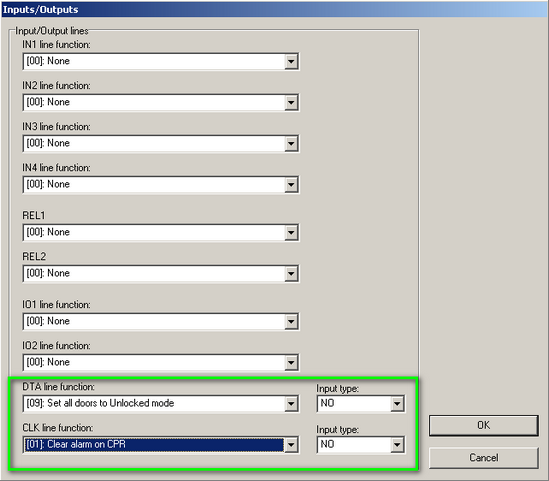Click the Inputs/Outputs title bar

(274, 9)
